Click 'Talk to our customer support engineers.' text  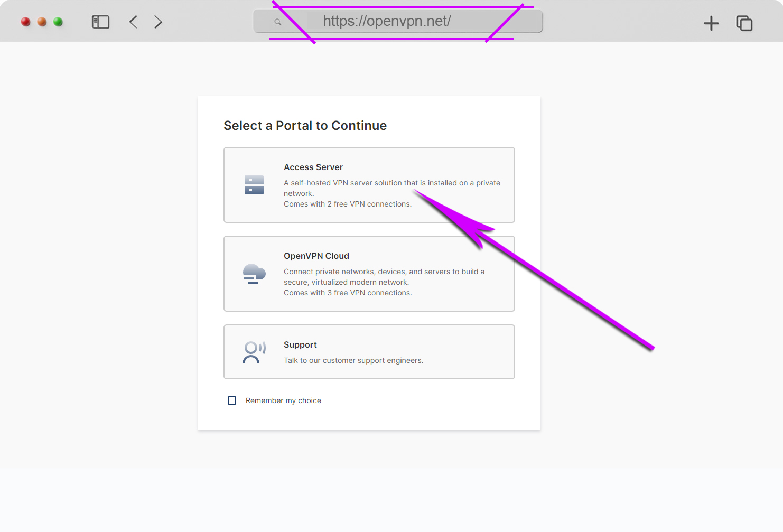353,360
